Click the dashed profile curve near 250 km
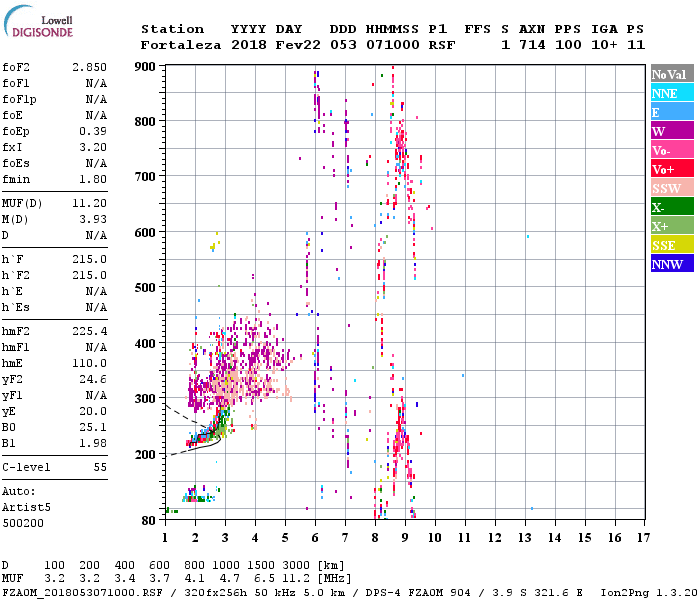 [x=185, y=416]
